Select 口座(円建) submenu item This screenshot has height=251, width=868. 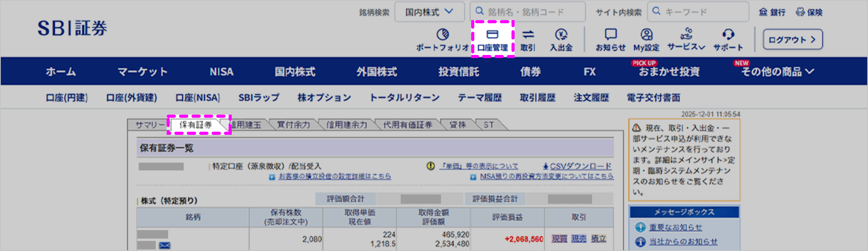tap(67, 98)
